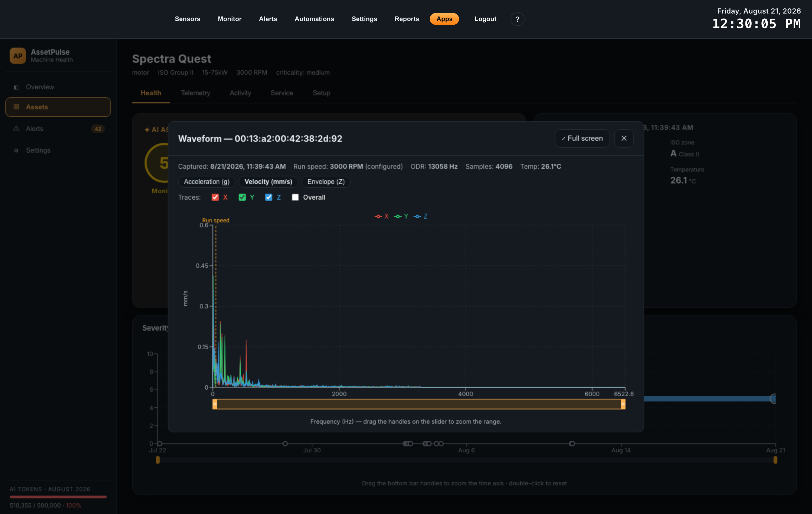Open Overview in the sidebar
The image size is (812, 514).
(x=58, y=87)
